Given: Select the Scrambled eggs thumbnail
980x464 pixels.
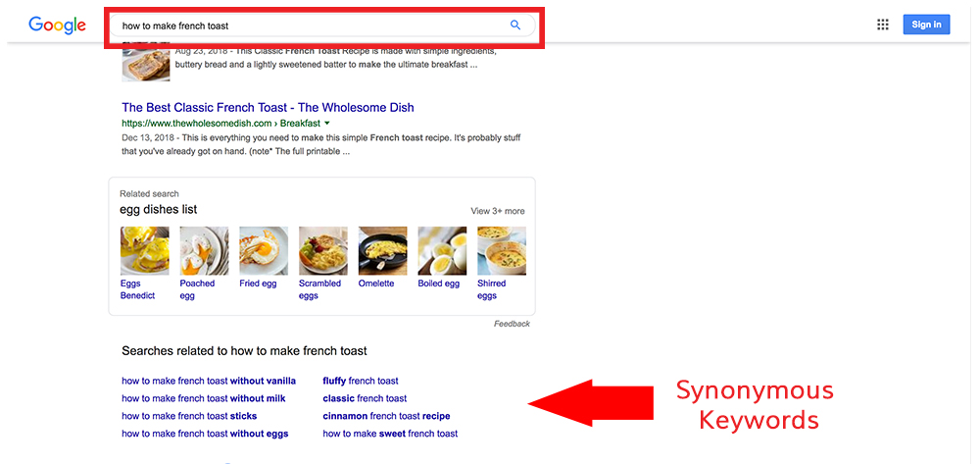Looking at the screenshot, I should click(323, 251).
